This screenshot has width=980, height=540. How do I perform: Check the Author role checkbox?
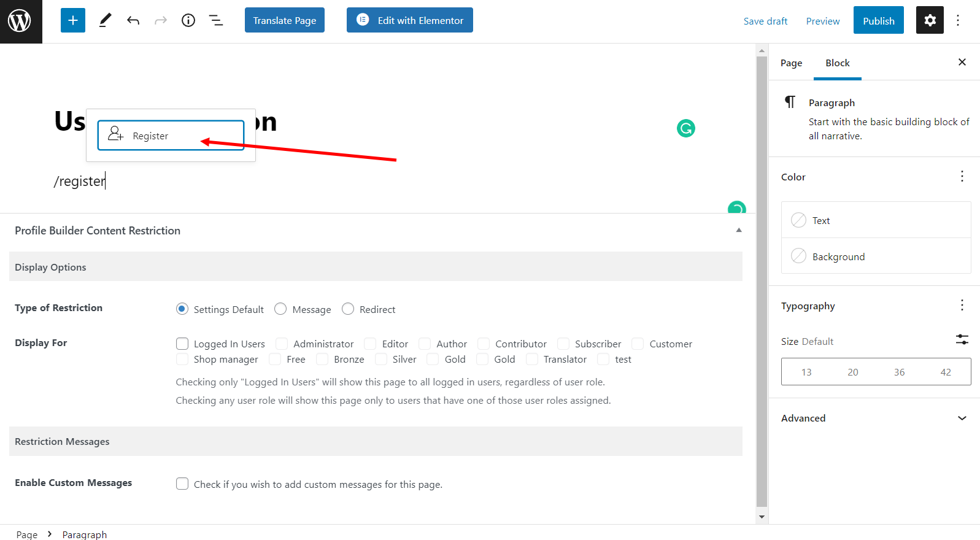click(425, 344)
